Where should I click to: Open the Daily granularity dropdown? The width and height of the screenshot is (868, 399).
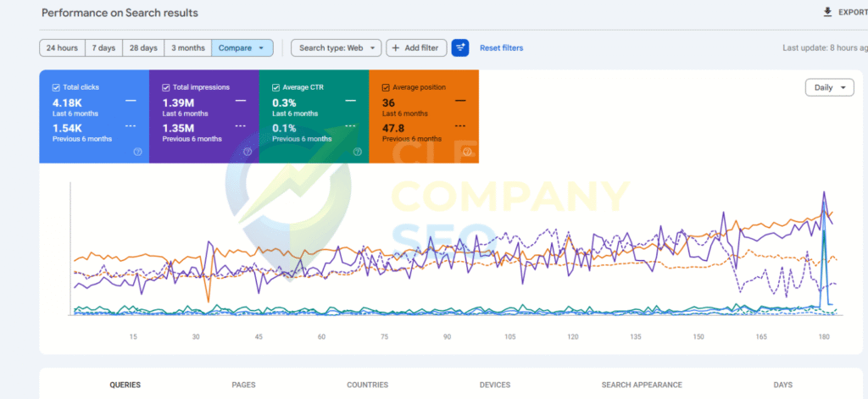click(829, 87)
